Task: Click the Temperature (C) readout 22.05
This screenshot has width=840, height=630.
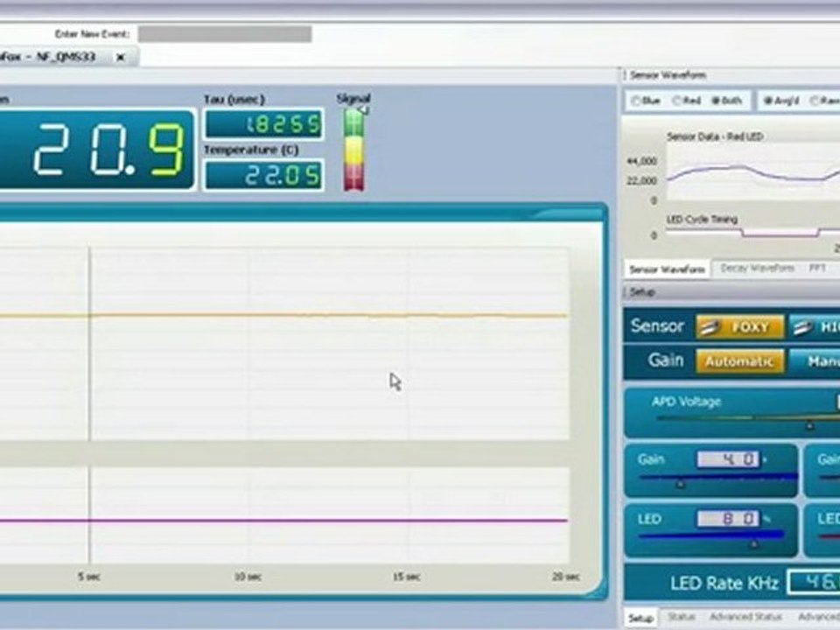Action: tap(264, 175)
